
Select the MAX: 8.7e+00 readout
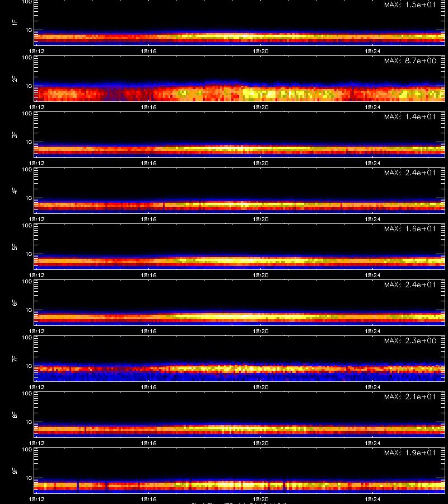(x=410, y=60)
